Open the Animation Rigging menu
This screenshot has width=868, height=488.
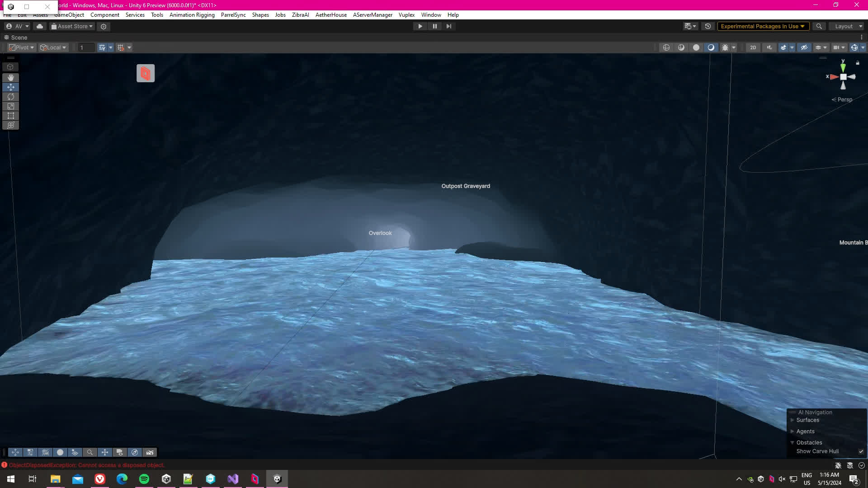tap(192, 15)
